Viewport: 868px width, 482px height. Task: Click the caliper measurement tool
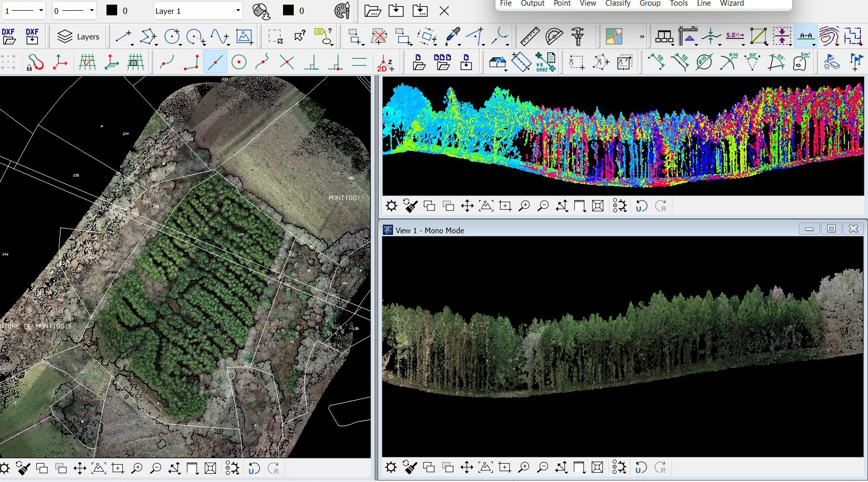point(578,36)
